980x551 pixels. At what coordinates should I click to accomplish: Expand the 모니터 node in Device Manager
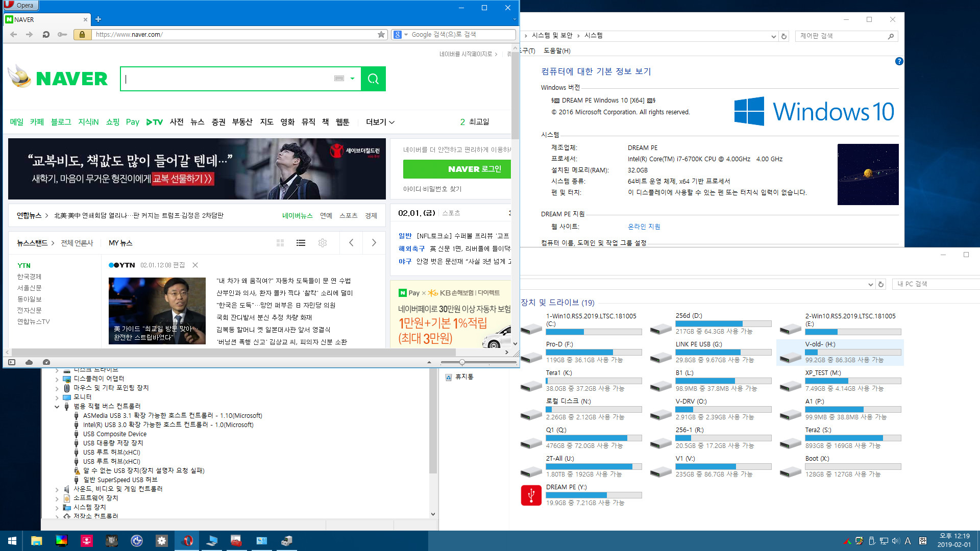[x=57, y=397]
